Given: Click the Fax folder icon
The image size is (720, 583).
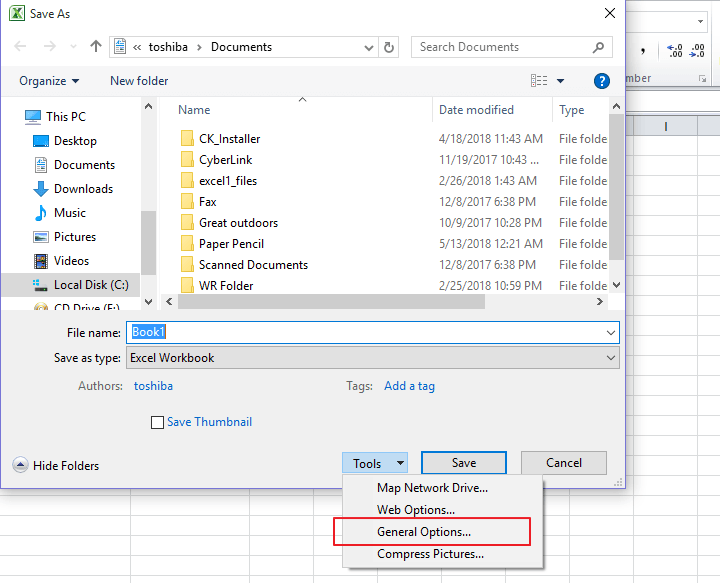Looking at the screenshot, I should tap(187, 202).
